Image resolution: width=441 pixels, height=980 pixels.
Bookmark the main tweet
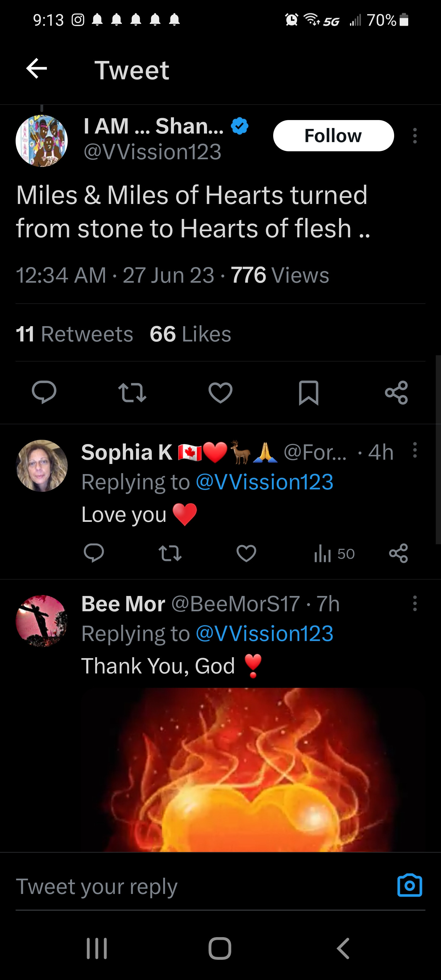[309, 392]
